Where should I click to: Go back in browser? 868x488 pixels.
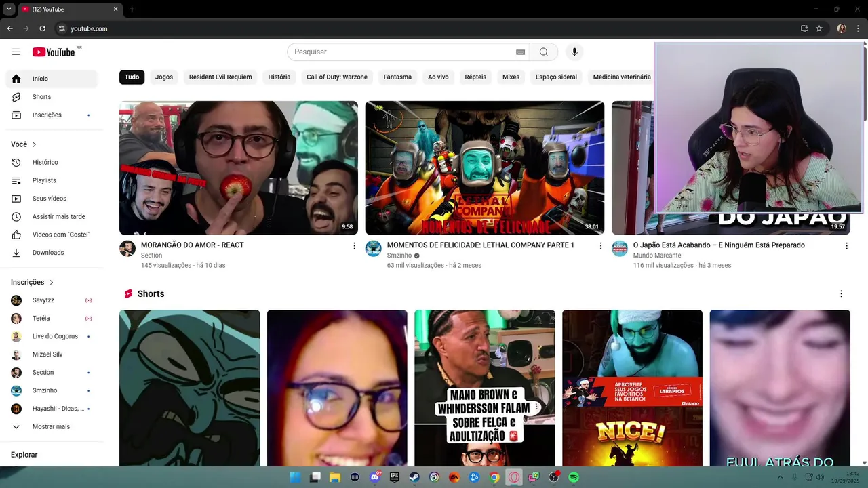[9, 28]
